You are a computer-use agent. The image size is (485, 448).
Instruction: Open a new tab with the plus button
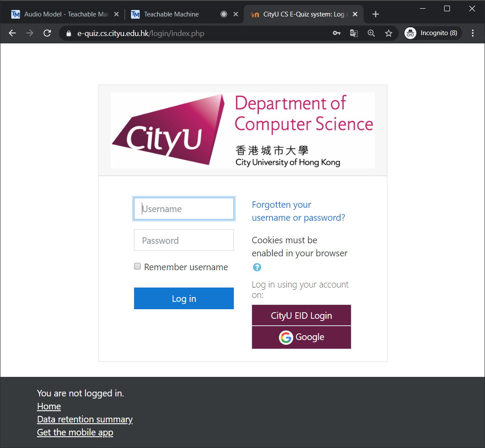pos(376,14)
